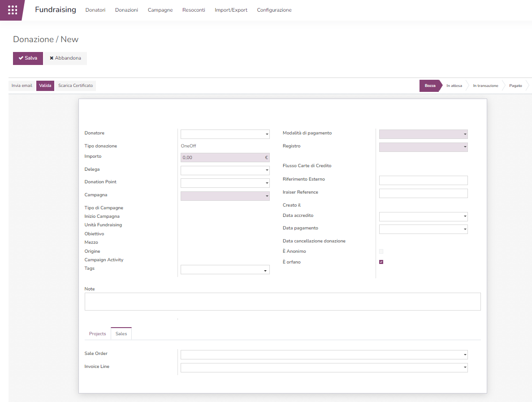
Task: Switch to the Projects tab
Action: coord(98,334)
